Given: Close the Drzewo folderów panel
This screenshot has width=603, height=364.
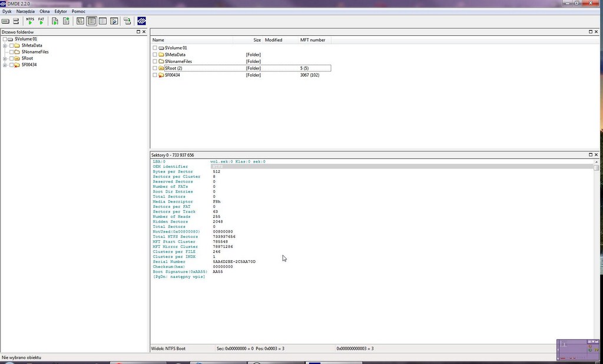Looking at the screenshot, I should coord(144,32).
